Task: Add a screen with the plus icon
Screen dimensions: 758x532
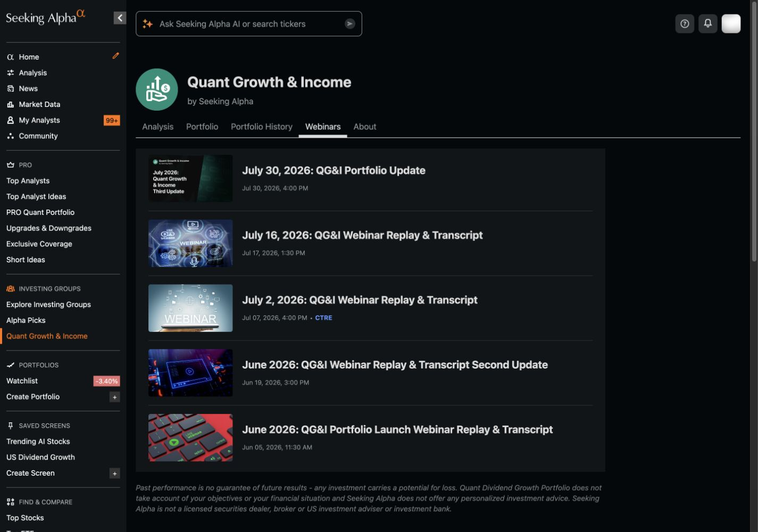Action: click(x=114, y=473)
